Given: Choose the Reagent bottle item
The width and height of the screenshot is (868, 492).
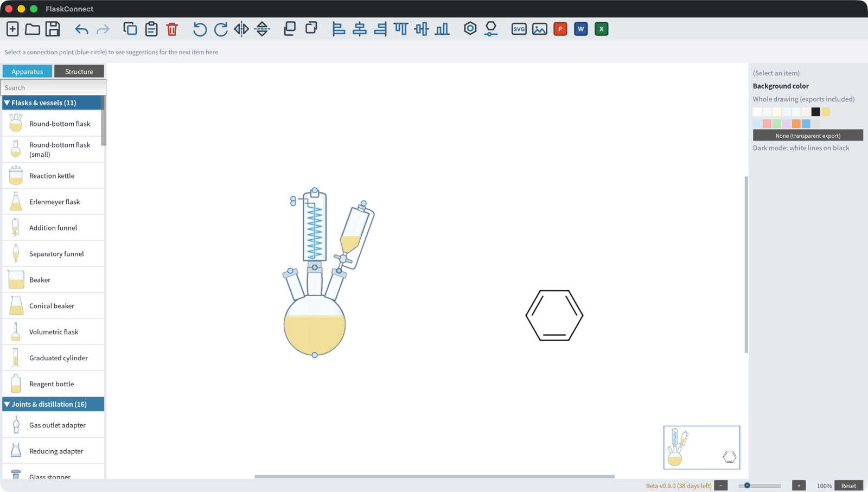Looking at the screenshot, I should click(53, 384).
